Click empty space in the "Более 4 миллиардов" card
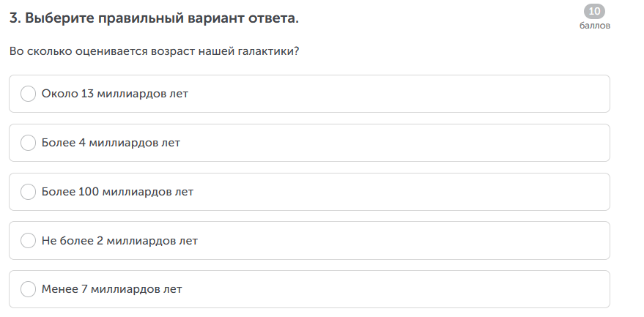644x317 pixels. 403,143
